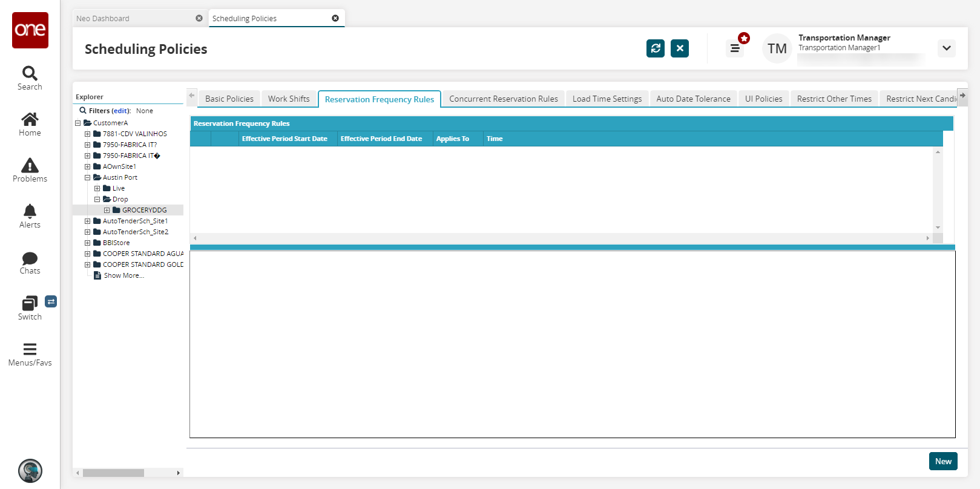Image resolution: width=980 pixels, height=489 pixels.
Task: Refresh the Scheduling Policies page
Action: tap(656, 48)
